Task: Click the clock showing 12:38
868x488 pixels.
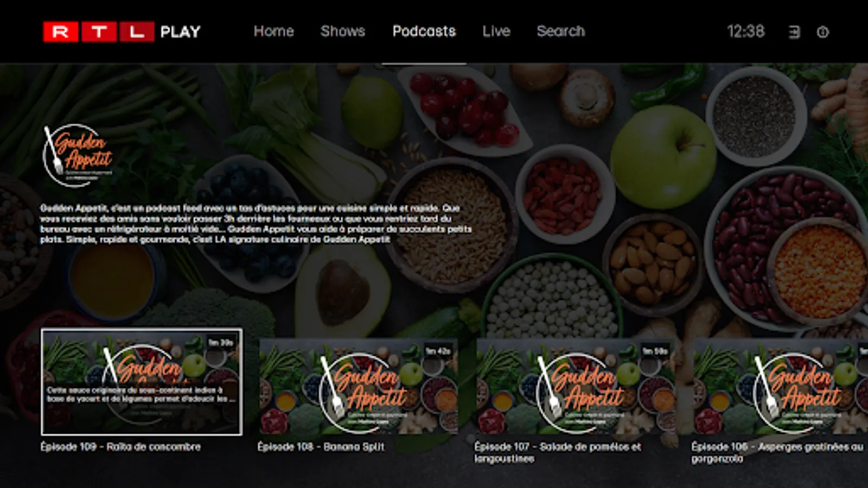Action: click(746, 31)
